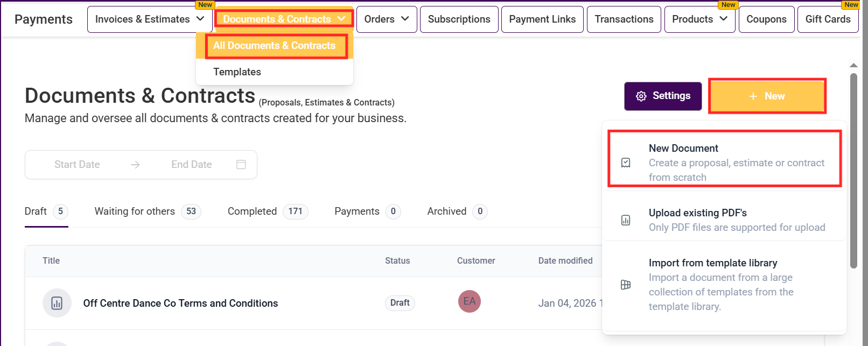
Task: Click the Upload existing PDF's file icon
Action: (626, 220)
